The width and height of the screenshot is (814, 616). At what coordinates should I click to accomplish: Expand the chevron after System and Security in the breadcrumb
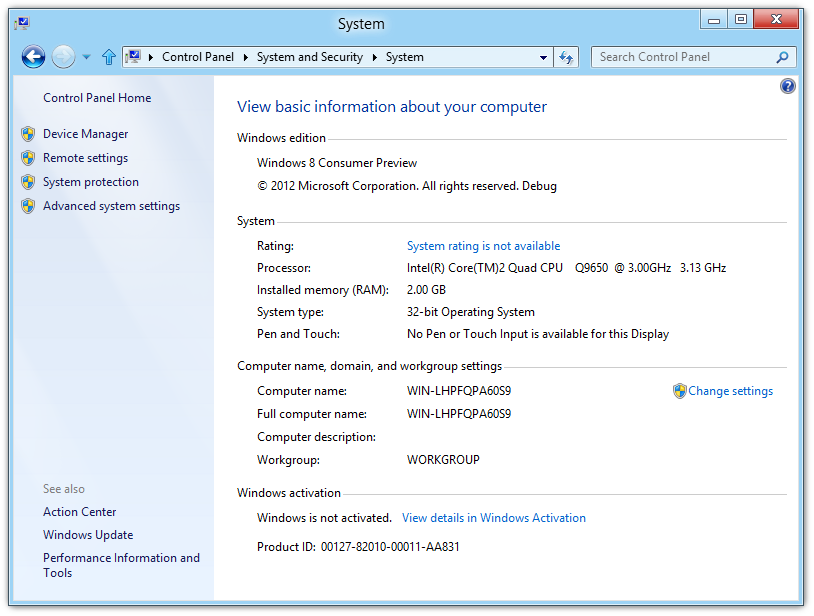(375, 57)
